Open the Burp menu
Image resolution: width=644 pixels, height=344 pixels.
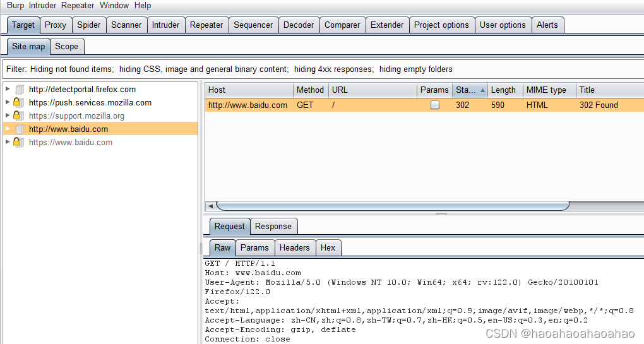tap(15, 5)
